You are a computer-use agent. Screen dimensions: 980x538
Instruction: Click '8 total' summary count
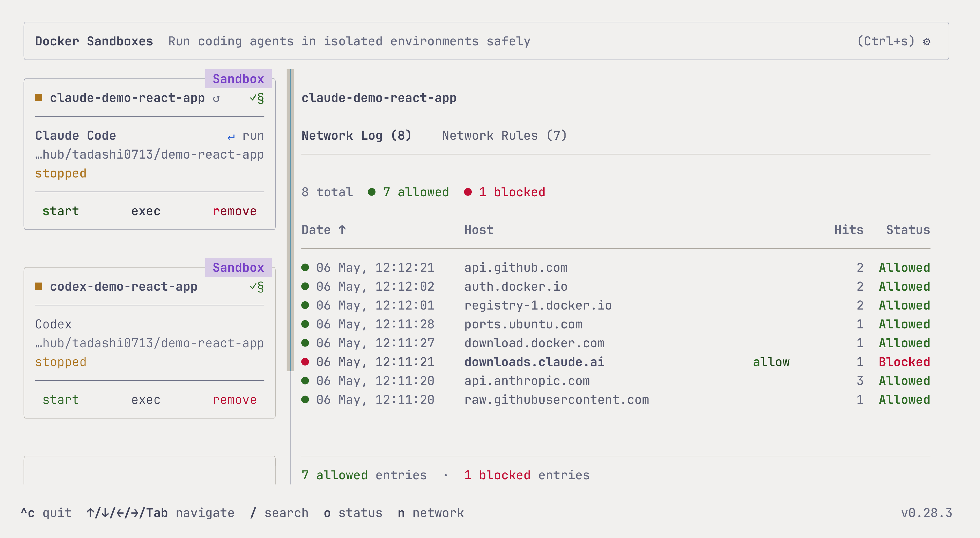coord(327,192)
